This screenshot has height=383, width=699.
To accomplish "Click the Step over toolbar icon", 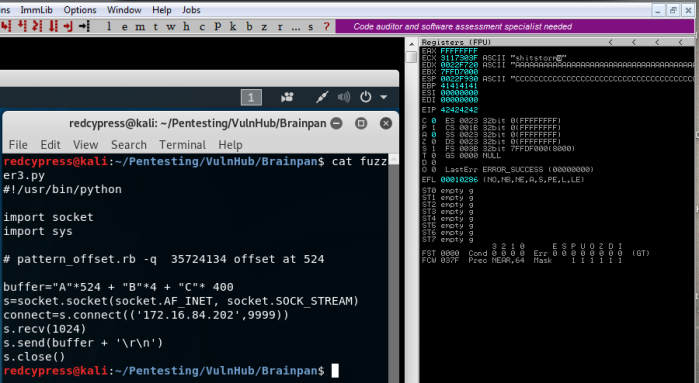I will (x=22, y=26).
